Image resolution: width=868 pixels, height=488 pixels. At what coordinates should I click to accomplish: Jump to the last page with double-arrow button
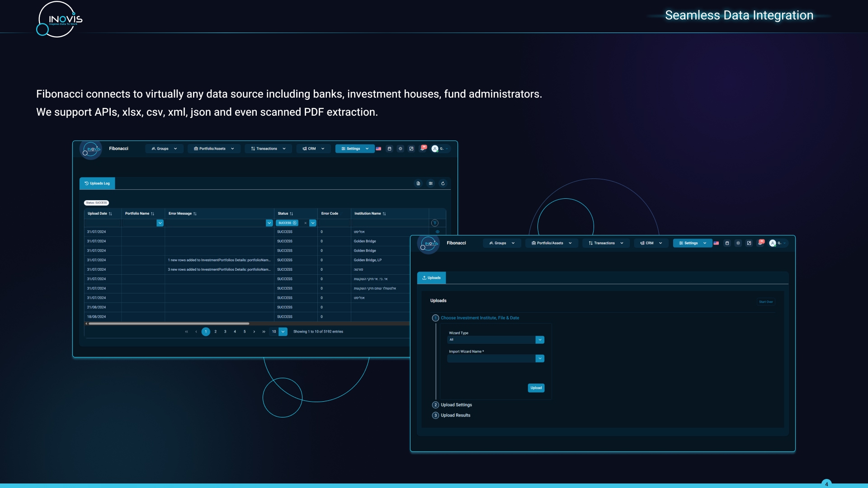(x=264, y=332)
